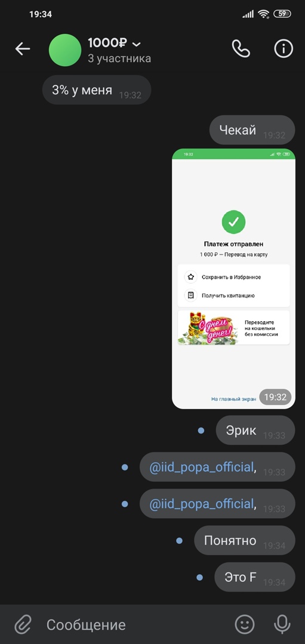
Task: Attach a file with the paperclip icon
Action: [23, 625]
